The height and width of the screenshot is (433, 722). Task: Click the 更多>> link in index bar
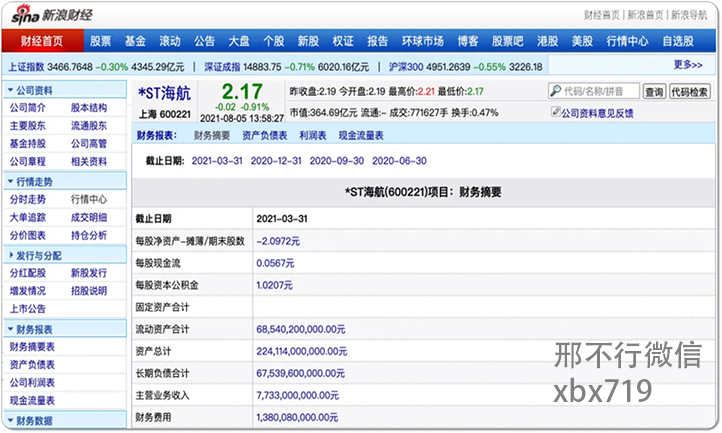(x=688, y=65)
